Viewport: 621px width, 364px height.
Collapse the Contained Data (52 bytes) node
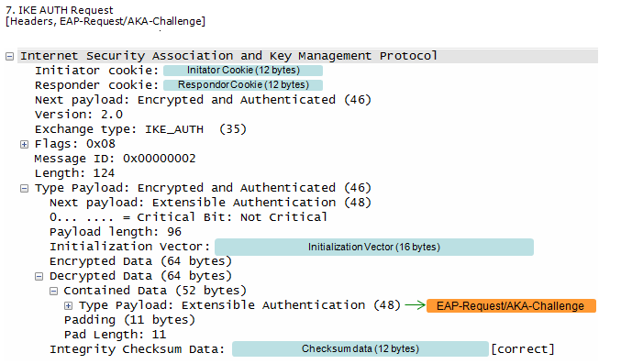click(53, 292)
